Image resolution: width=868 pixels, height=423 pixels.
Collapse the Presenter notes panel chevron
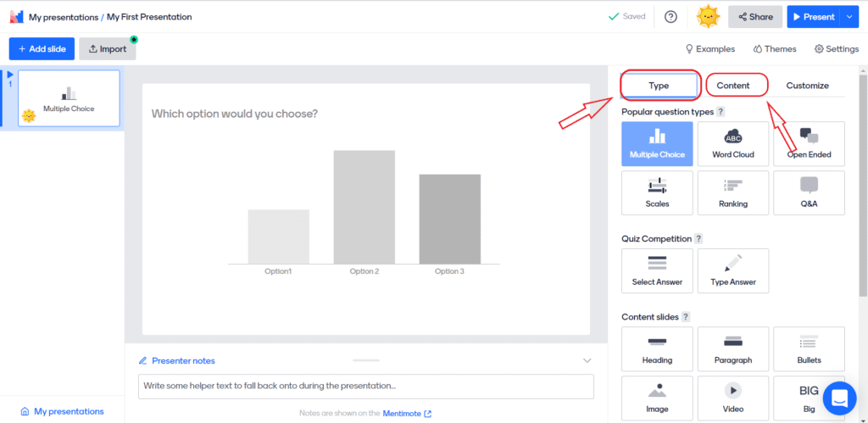point(587,360)
